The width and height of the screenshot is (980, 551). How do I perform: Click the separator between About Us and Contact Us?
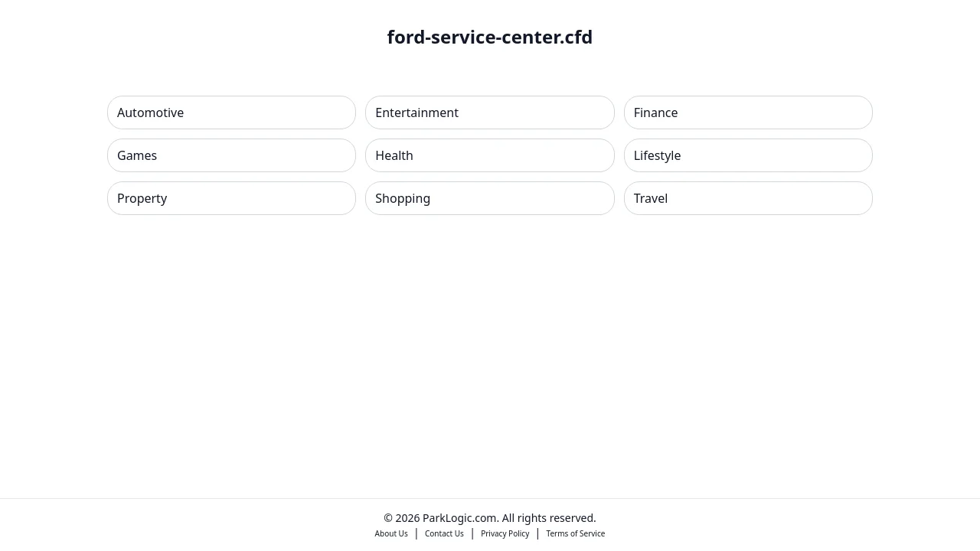pyautogui.click(x=416, y=533)
